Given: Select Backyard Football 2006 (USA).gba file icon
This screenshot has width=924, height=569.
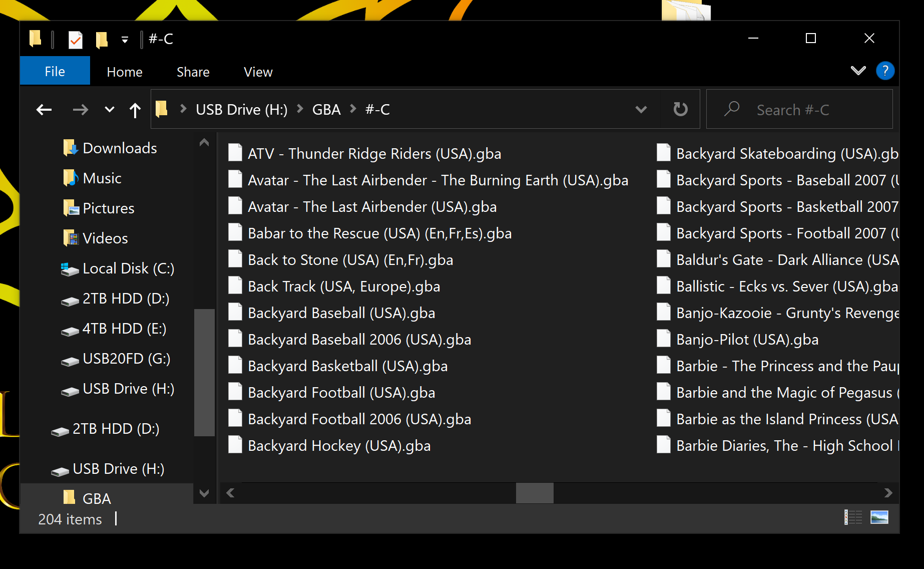Looking at the screenshot, I should pos(235,418).
